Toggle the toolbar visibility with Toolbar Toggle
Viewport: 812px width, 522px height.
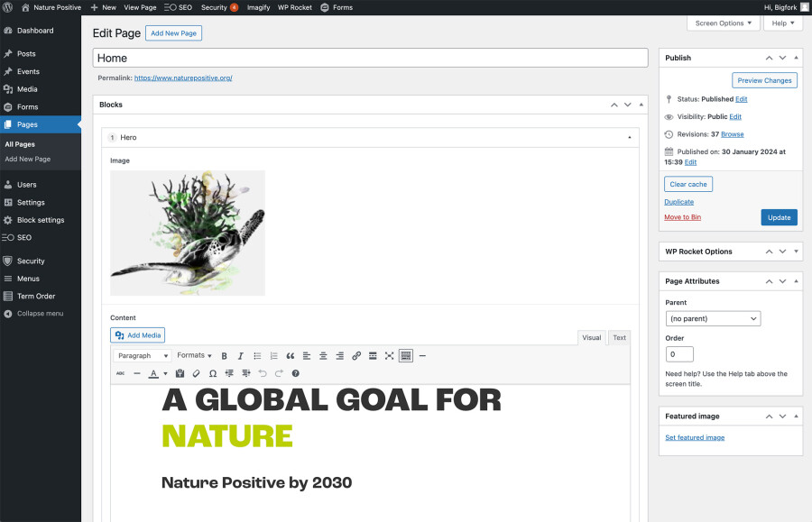coord(407,355)
